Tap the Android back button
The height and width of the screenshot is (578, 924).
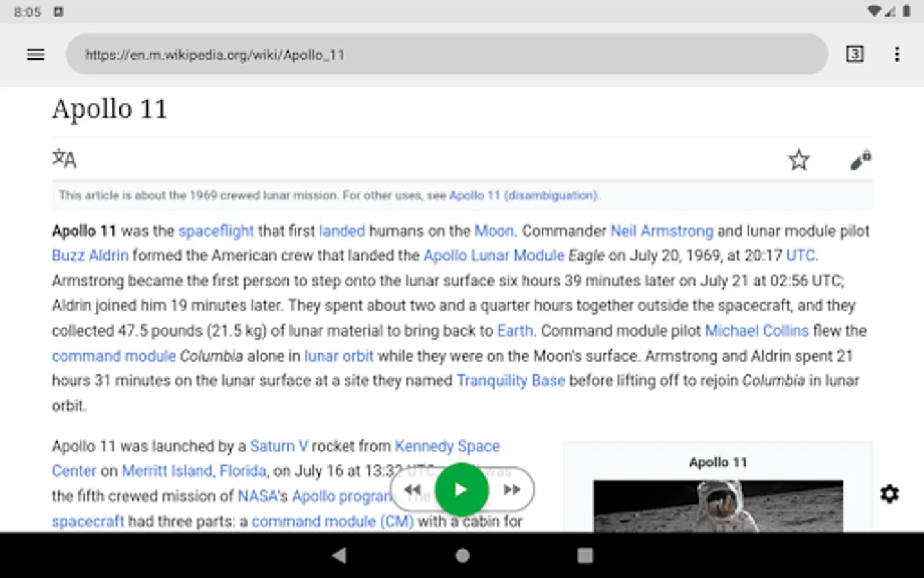339,556
